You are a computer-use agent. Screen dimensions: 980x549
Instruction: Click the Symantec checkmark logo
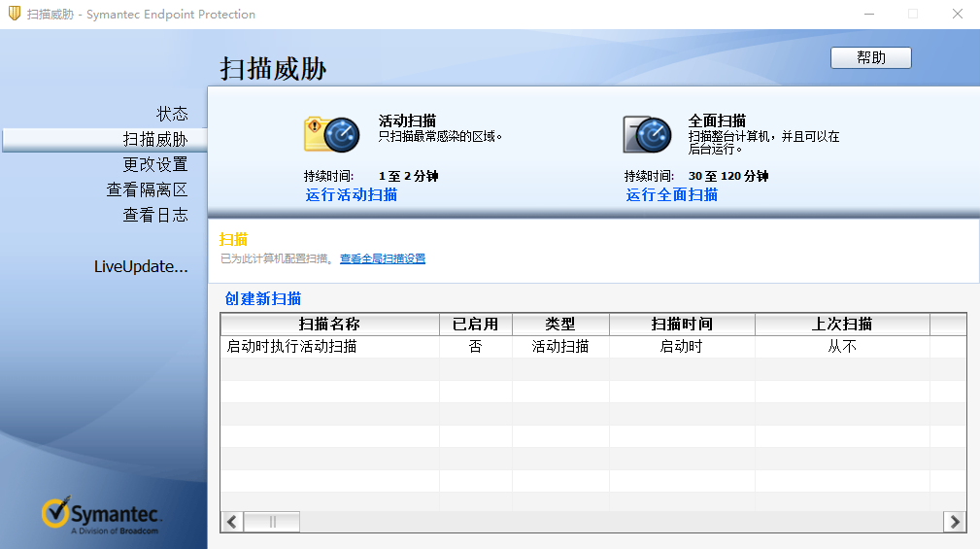[56, 513]
